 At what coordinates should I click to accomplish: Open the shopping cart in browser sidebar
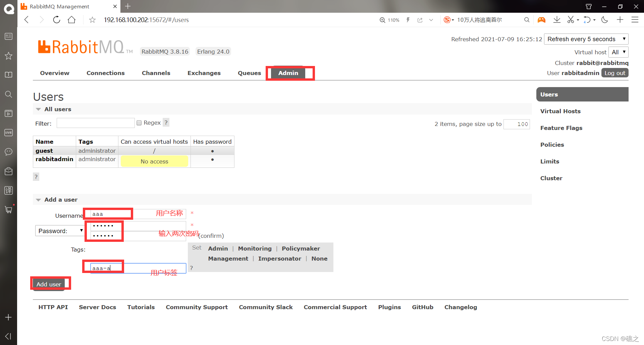[x=8, y=209]
